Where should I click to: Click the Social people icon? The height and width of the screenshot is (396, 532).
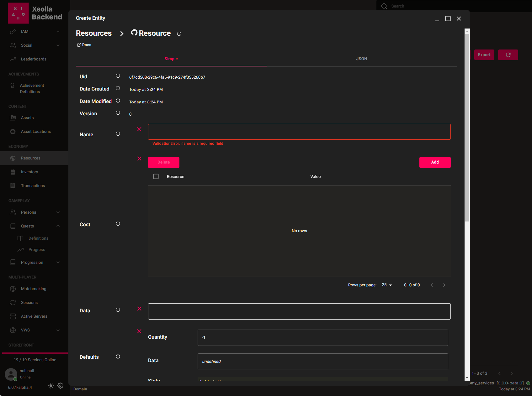tap(13, 45)
